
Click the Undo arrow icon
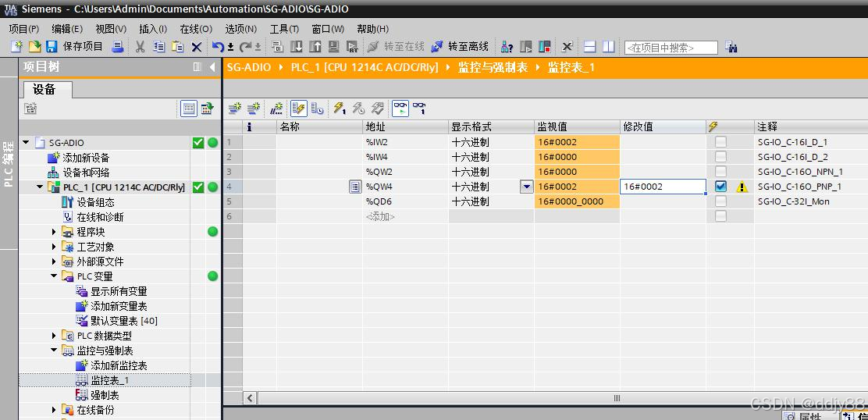click(218, 47)
